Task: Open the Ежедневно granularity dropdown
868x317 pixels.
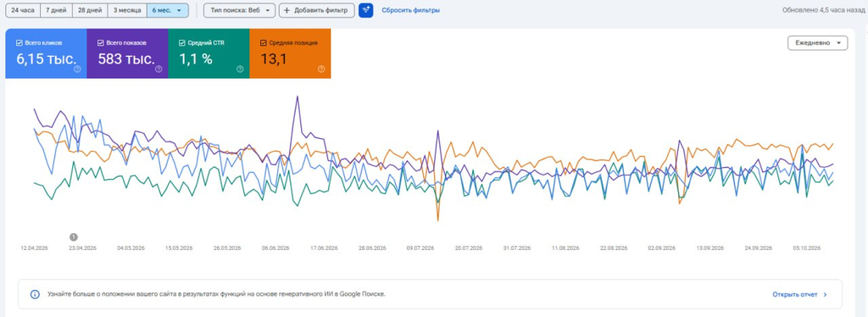Action: tap(818, 42)
